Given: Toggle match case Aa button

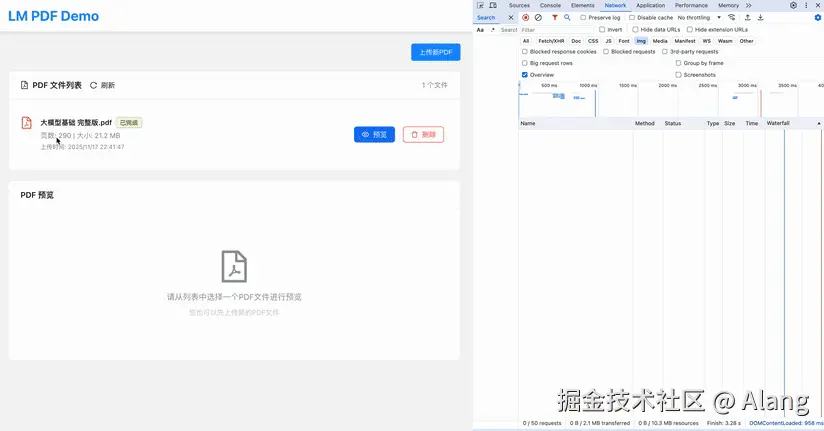Looking at the screenshot, I should pos(480,30).
